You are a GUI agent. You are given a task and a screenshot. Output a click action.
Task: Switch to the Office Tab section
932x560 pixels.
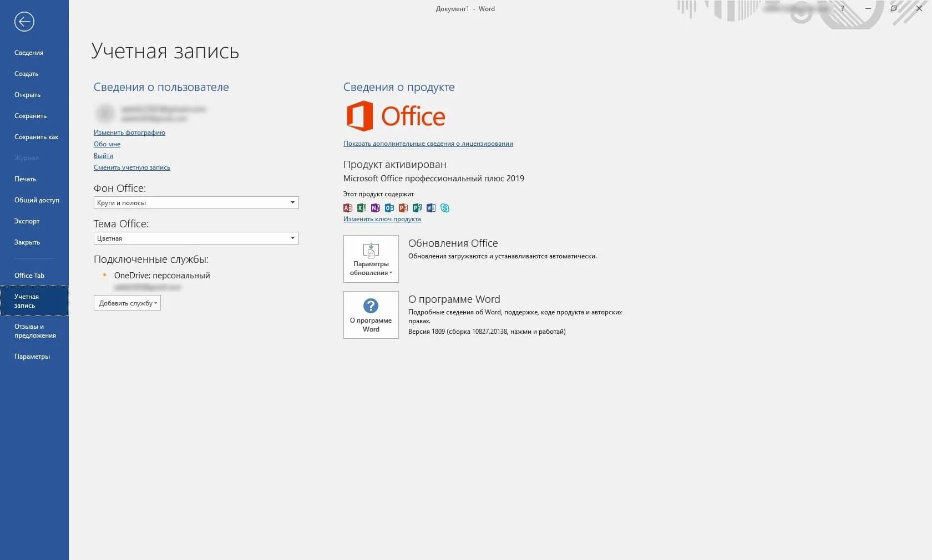coord(29,275)
